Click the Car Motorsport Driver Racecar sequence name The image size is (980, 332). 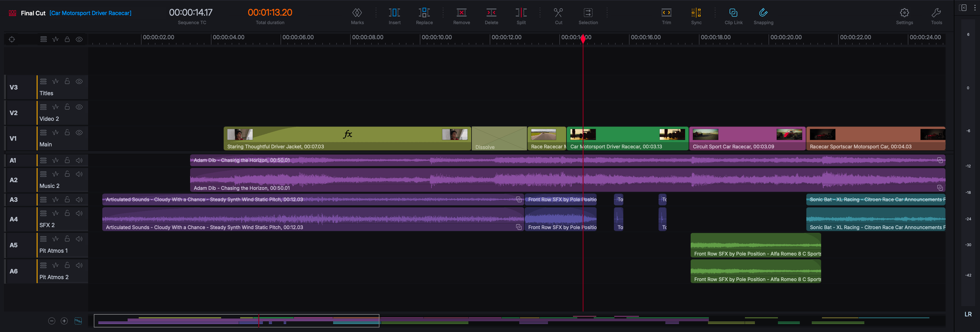coord(90,13)
